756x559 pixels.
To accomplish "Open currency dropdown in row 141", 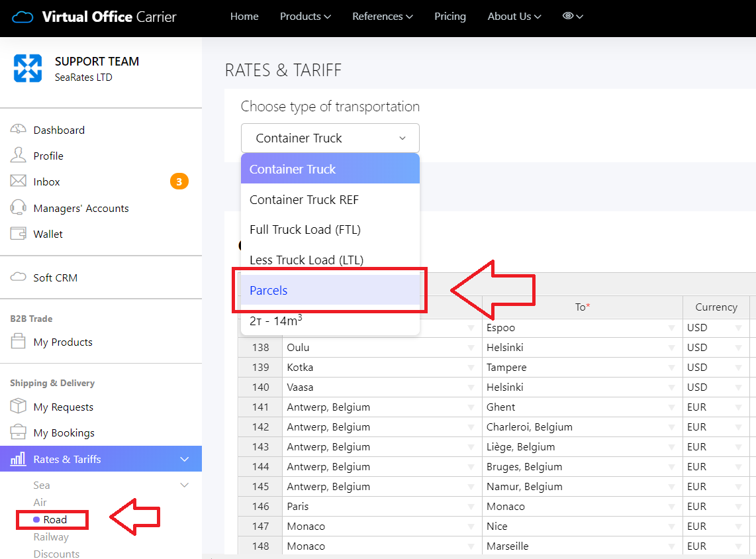I will click(738, 407).
